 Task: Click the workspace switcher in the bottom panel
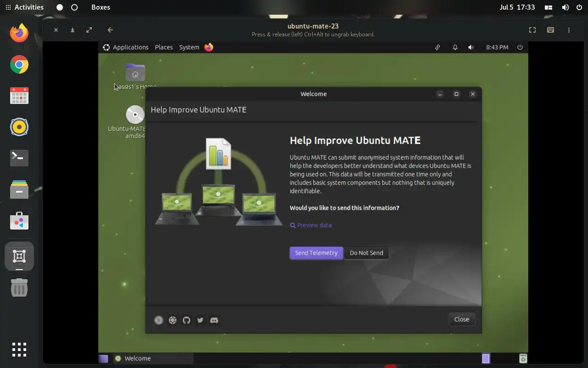[x=486, y=359]
